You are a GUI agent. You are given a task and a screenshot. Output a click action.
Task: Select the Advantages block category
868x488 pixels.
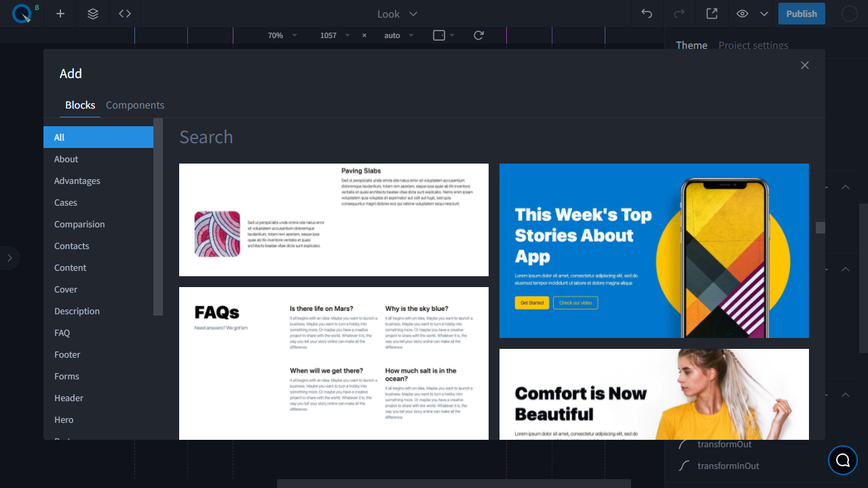pyautogui.click(x=98, y=181)
